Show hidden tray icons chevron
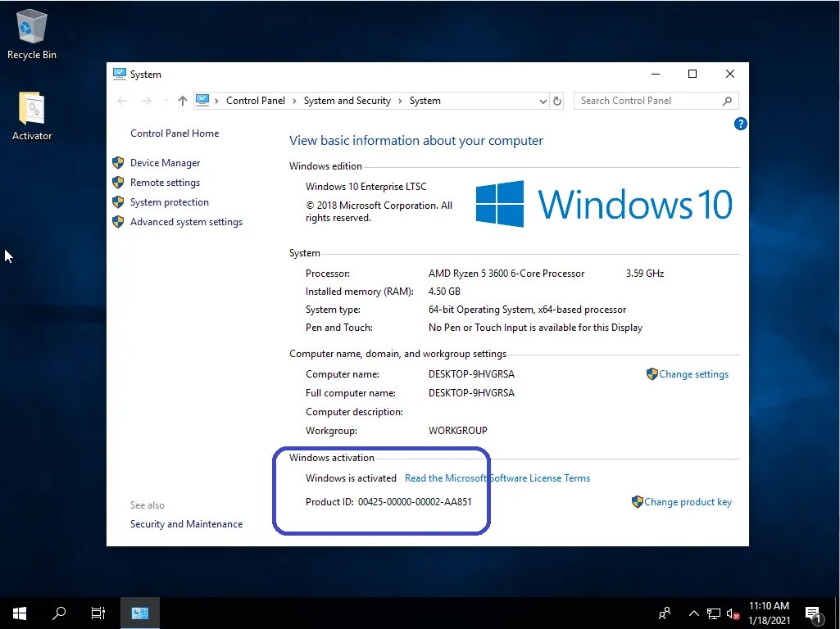This screenshot has width=840, height=629. click(694, 613)
